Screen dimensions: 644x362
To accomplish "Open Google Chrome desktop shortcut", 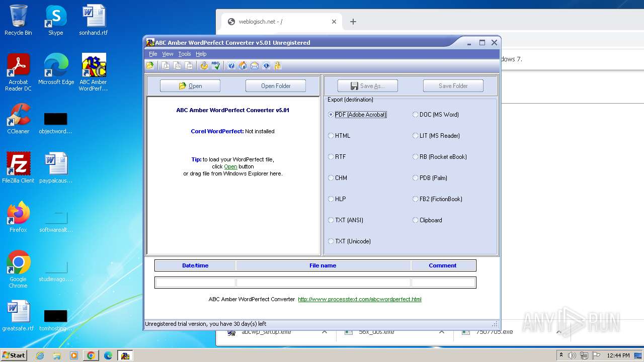I will coord(18,269).
